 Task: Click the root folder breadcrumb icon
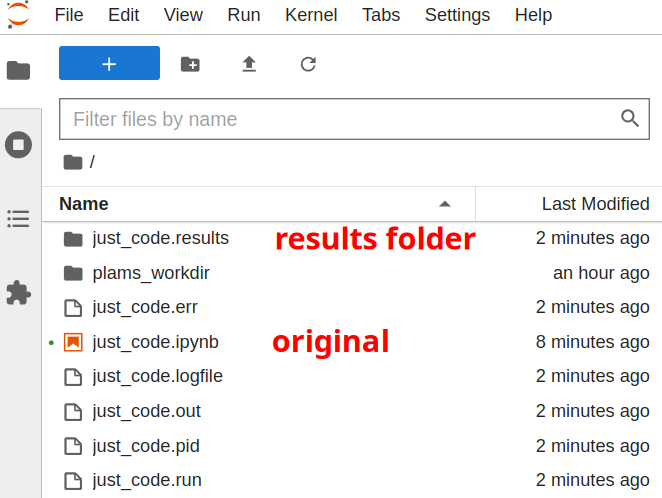(72, 162)
